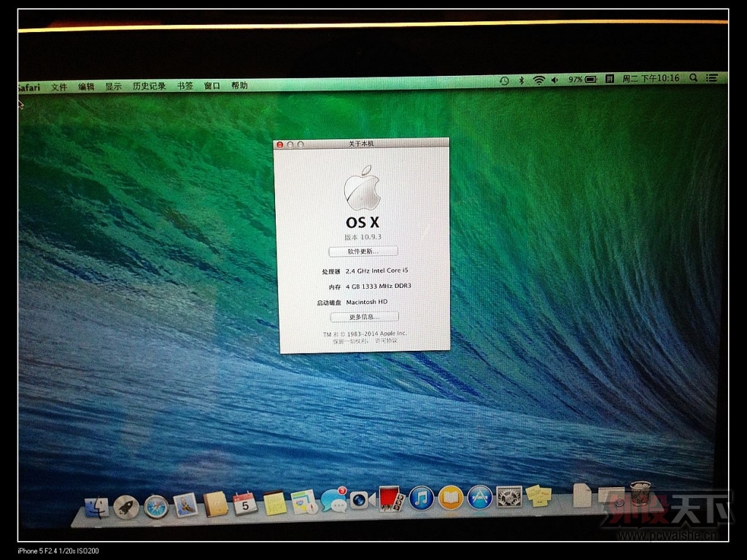The image size is (747, 560).
Task: Click menu bar clock 周二 下午10:16
Action: tap(651, 78)
